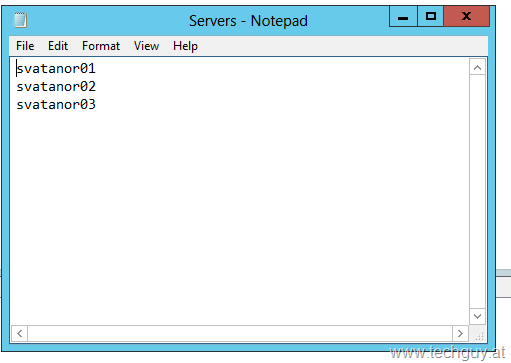Image resolution: width=511 pixels, height=363 pixels.
Task: Minimize the Servers Notepad window
Action: 403,16
